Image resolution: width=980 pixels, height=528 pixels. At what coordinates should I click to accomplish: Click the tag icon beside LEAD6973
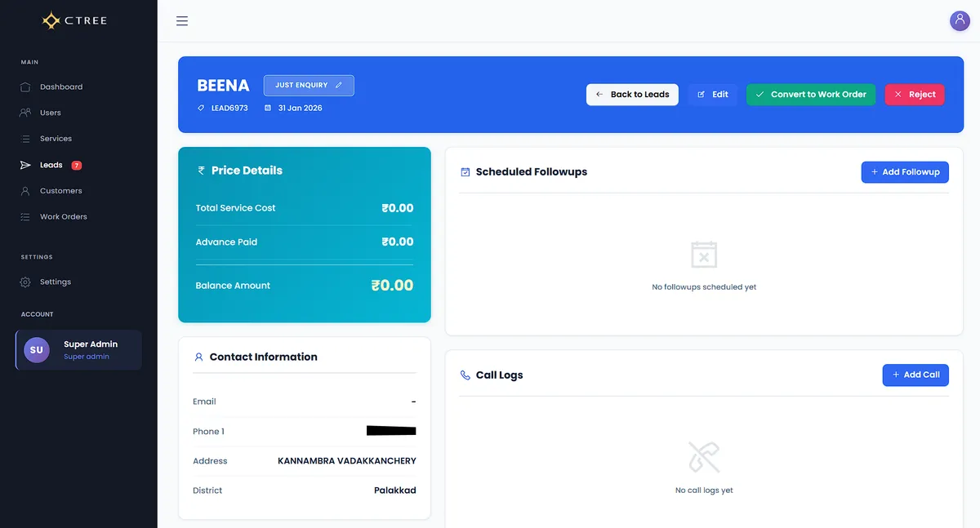[x=201, y=108]
